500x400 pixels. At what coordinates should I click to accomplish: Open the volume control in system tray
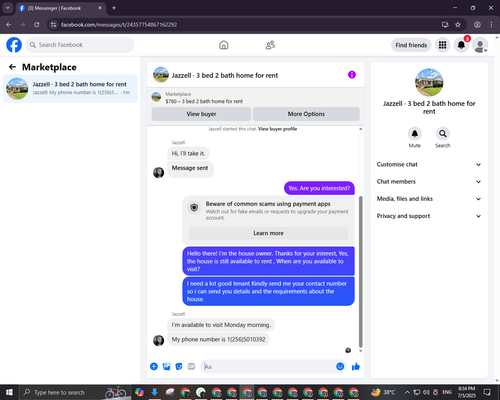pos(426,392)
